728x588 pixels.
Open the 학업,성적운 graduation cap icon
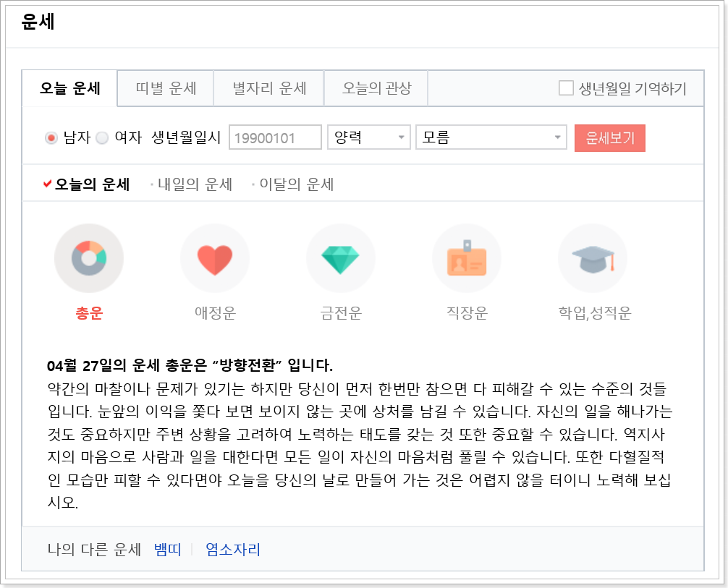tap(593, 258)
